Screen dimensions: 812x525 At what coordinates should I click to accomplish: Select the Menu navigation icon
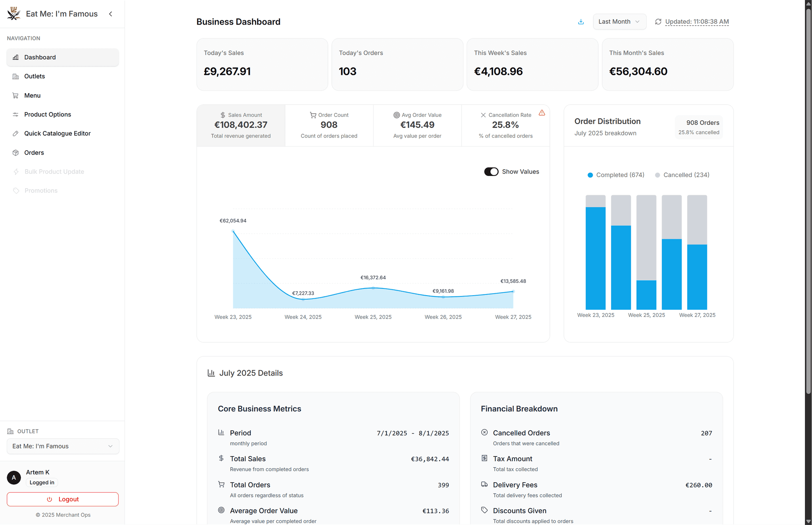[15, 95]
